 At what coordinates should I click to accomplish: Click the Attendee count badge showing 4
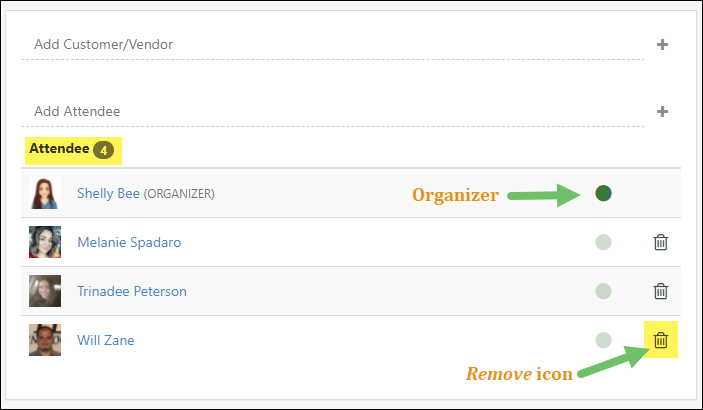coord(104,150)
